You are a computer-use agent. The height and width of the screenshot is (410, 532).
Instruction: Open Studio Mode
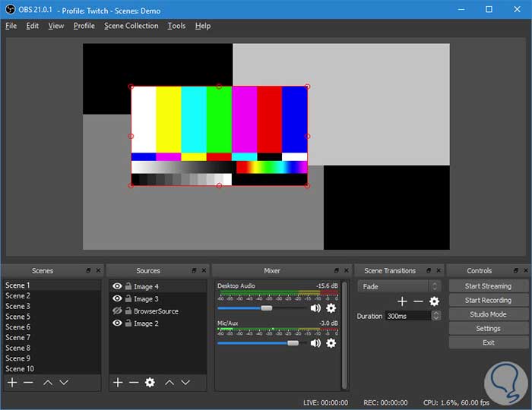[488, 314]
